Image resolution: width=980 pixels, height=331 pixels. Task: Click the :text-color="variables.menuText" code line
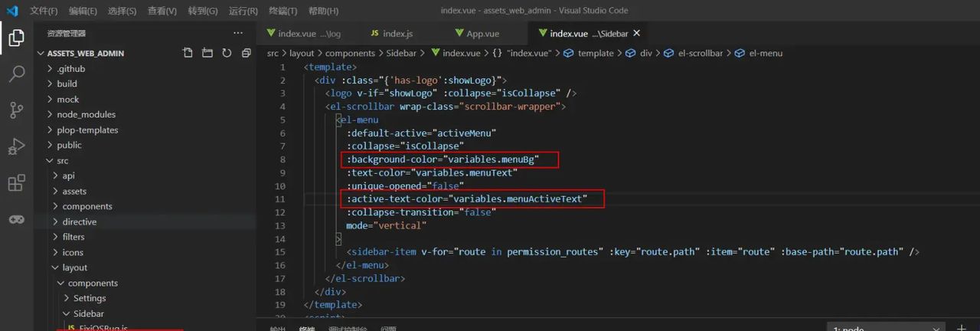point(432,172)
